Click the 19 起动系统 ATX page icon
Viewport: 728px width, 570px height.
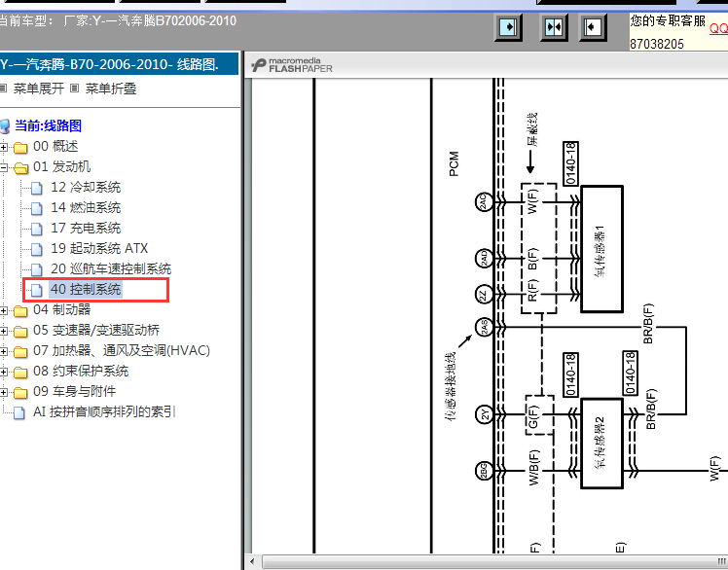pos(37,249)
